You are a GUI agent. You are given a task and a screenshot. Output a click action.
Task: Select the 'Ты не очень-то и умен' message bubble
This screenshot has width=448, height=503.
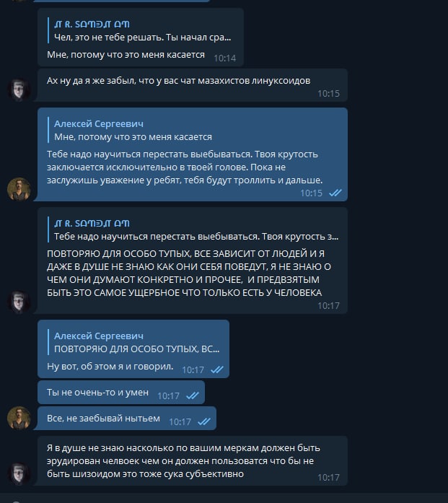[121, 393]
